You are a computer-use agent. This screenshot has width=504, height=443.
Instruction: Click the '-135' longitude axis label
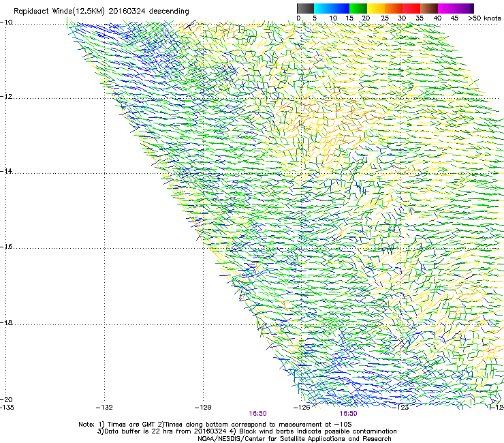[x=7, y=408]
